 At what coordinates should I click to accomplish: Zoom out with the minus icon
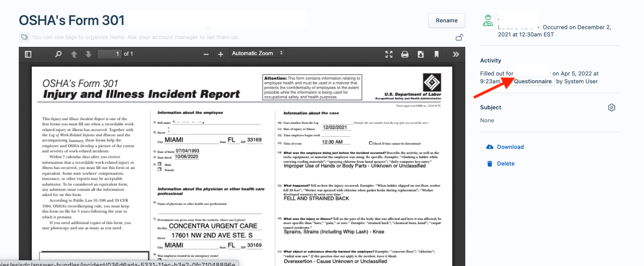(x=206, y=54)
